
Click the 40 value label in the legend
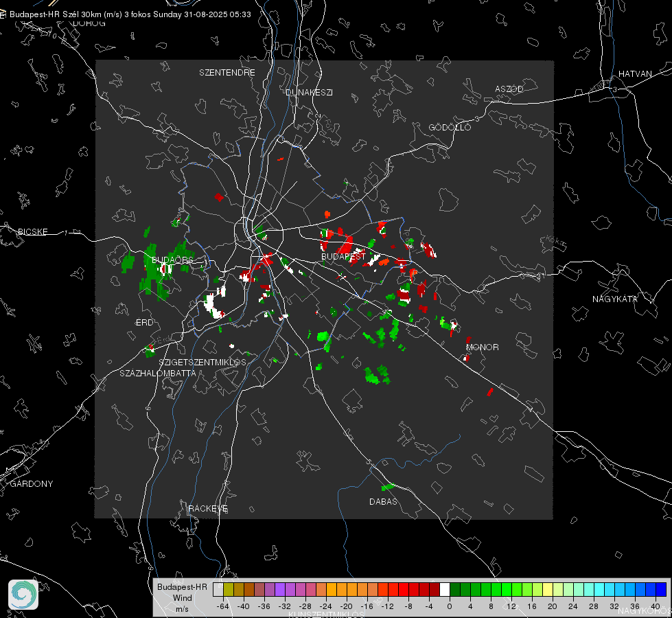(x=656, y=606)
